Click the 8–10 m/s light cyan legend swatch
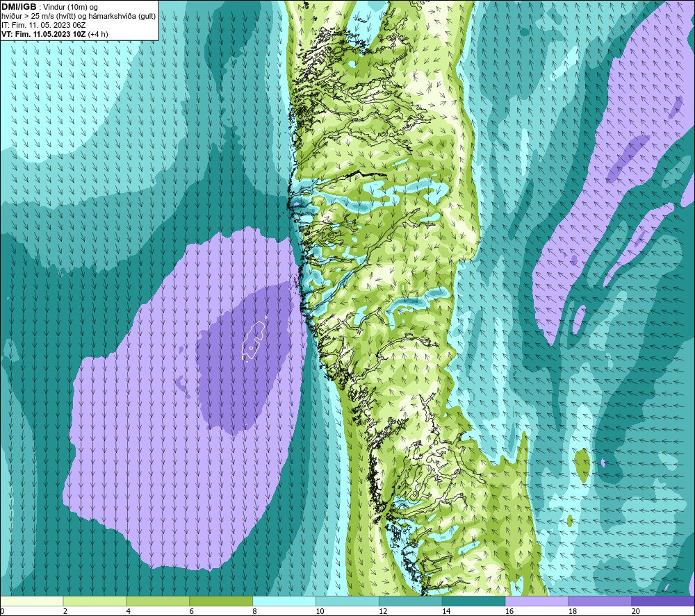695x616 pixels. point(284,601)
